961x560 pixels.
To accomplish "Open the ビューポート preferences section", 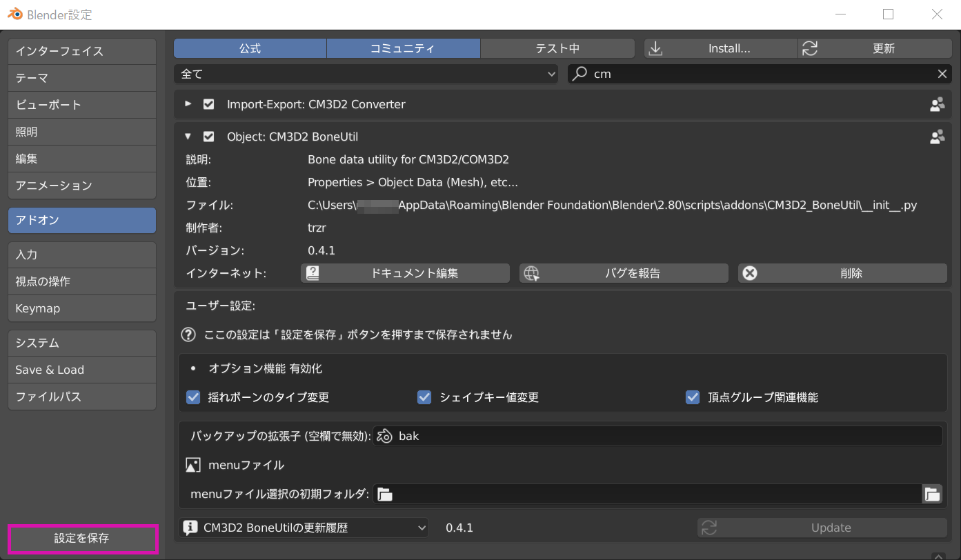I will click(82, 105).
